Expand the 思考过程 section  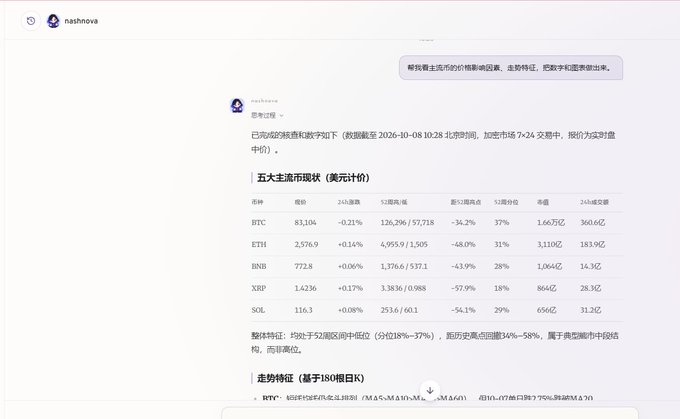pos(267,115)
